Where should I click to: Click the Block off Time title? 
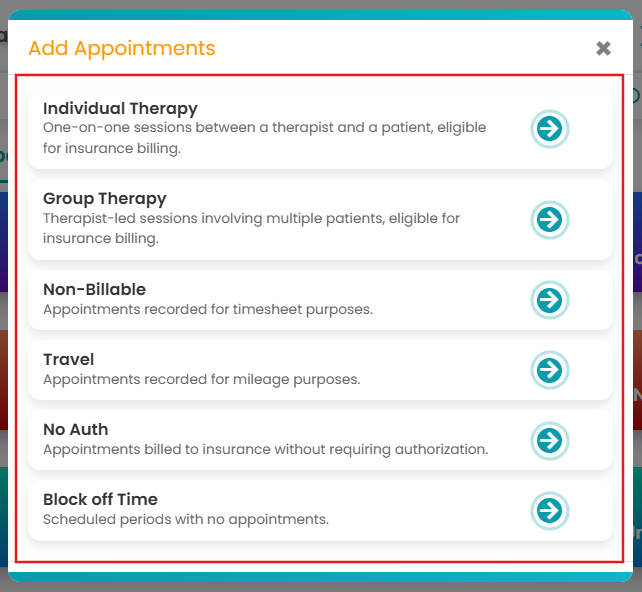(100, 499)
